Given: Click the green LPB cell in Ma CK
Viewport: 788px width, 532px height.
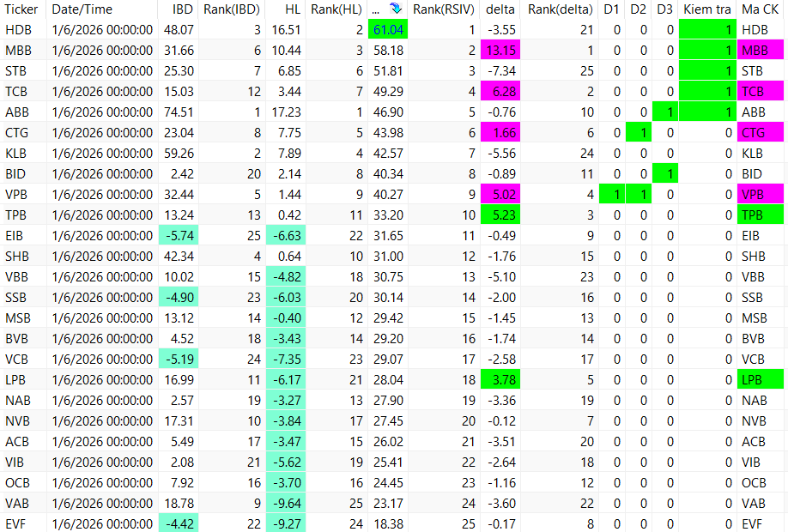Looking at the screenshot, I should pos(761,380).
